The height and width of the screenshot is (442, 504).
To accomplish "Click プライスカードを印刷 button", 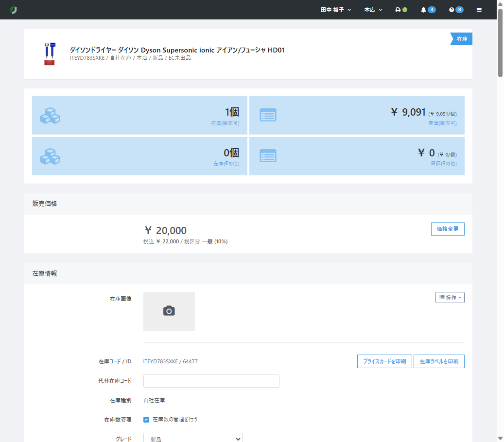I will point(384,361).
